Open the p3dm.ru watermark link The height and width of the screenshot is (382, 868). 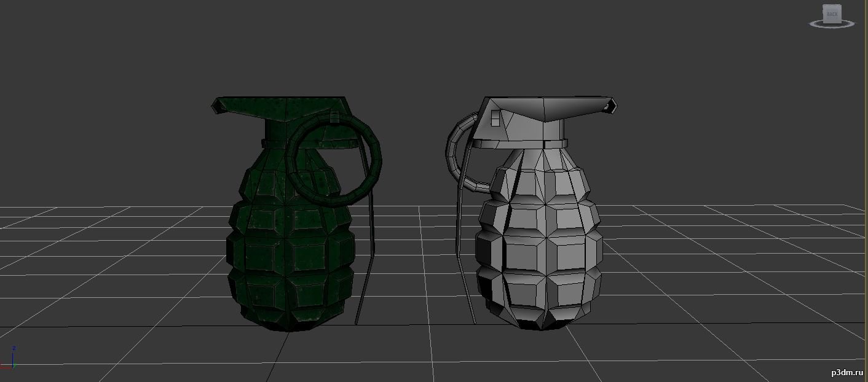click(846, 373)
